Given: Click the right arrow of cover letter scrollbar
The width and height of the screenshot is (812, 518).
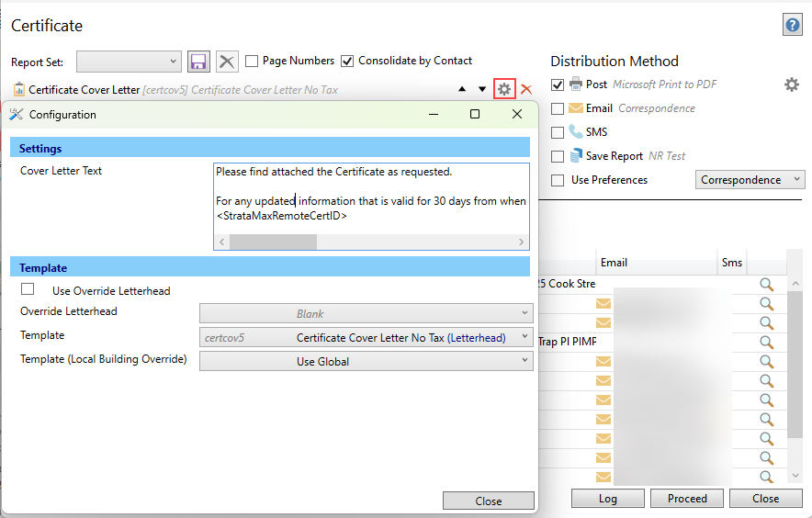Looking at the screenshot, I should click(x=521, y=242).
